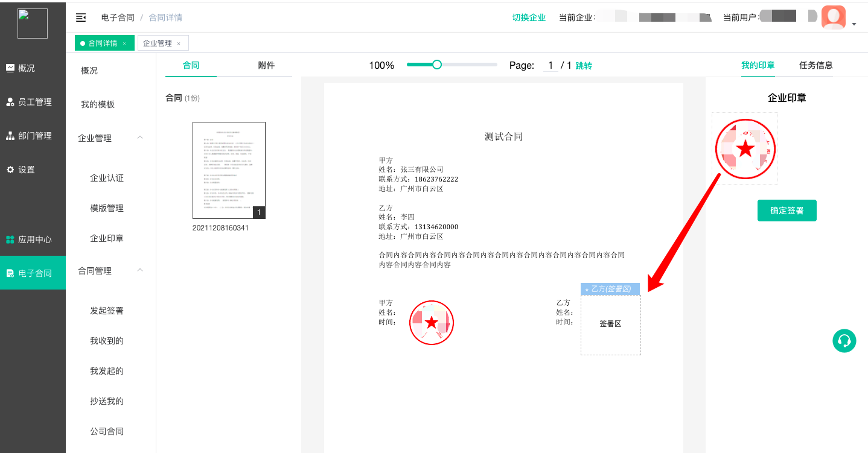Switch to the 附件 tab

266,65
